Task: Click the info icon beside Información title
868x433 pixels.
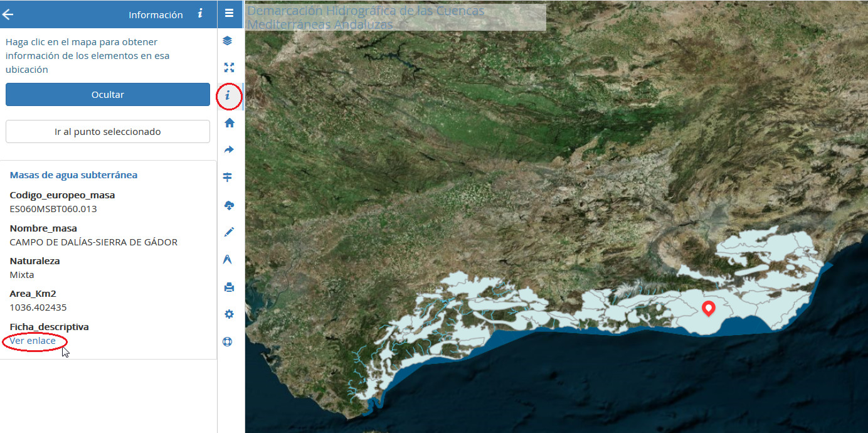Action: [200, 13]
